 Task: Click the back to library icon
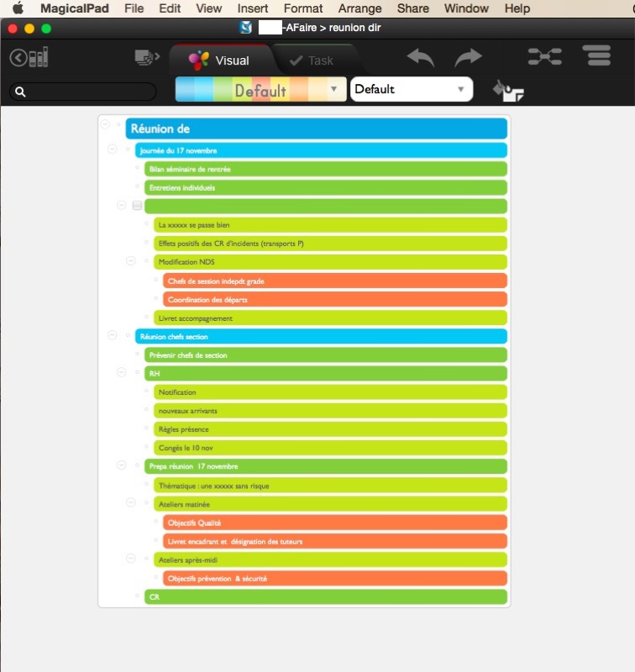pos(29,58)
